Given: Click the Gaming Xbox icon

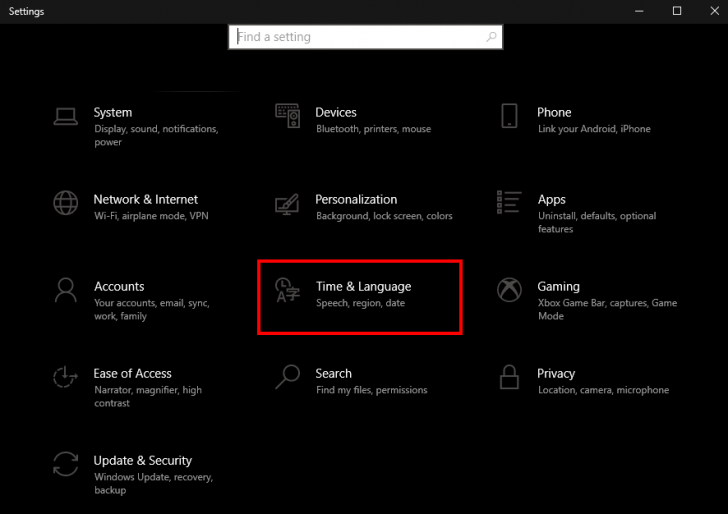Looking at the screenshot, I should click(x=509, y=290).
